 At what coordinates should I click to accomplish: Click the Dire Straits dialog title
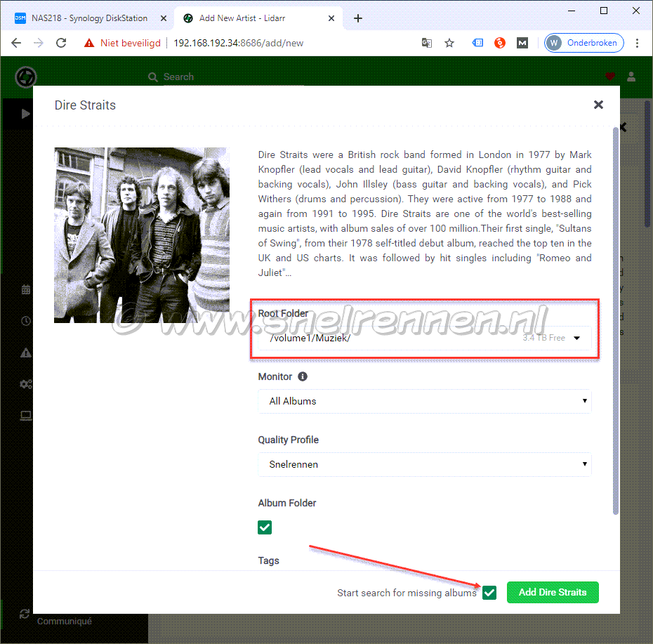[85, 105]
